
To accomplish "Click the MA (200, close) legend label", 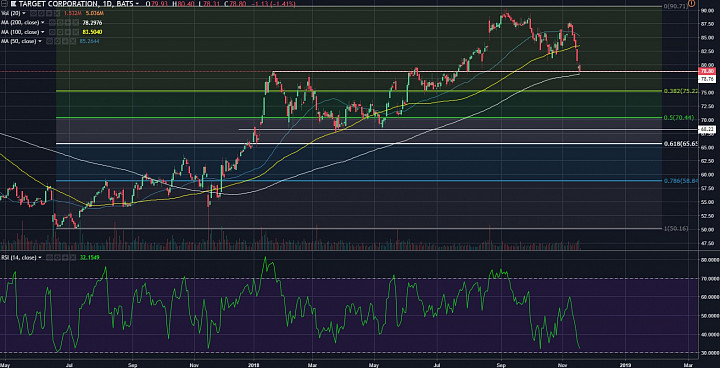I will pyautogui.click(x=20, y=23).
